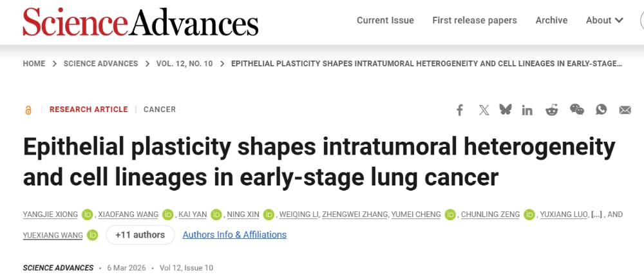The image size is (644, 275).
Task: Share article on Facebook
Action: point(460,110)
